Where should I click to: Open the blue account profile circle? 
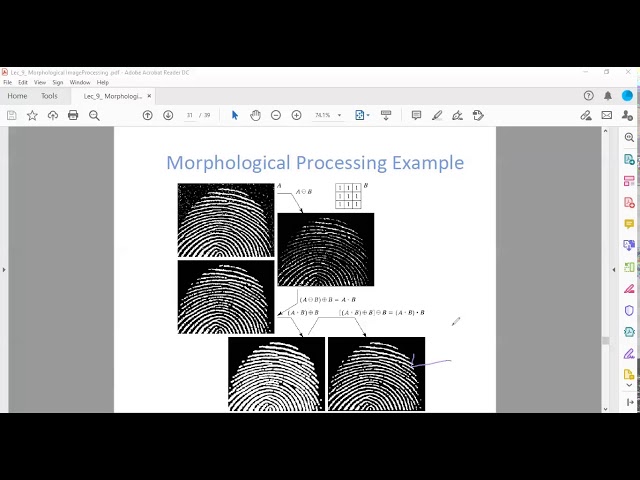[x=627, y=96]
